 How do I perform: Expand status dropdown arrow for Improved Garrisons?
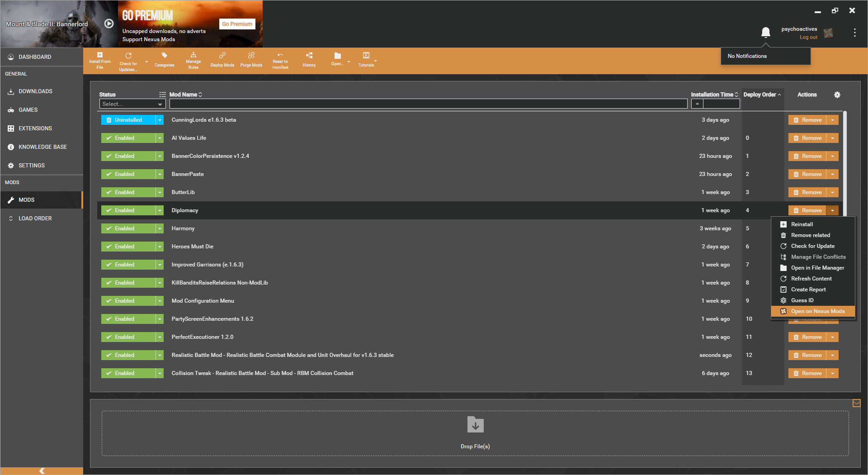(160, 265)
